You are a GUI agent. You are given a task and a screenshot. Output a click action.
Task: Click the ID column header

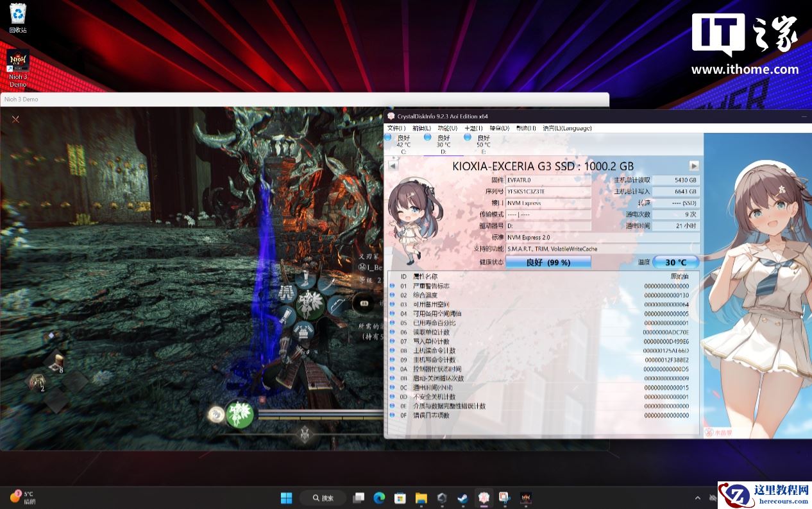[404, 277]
